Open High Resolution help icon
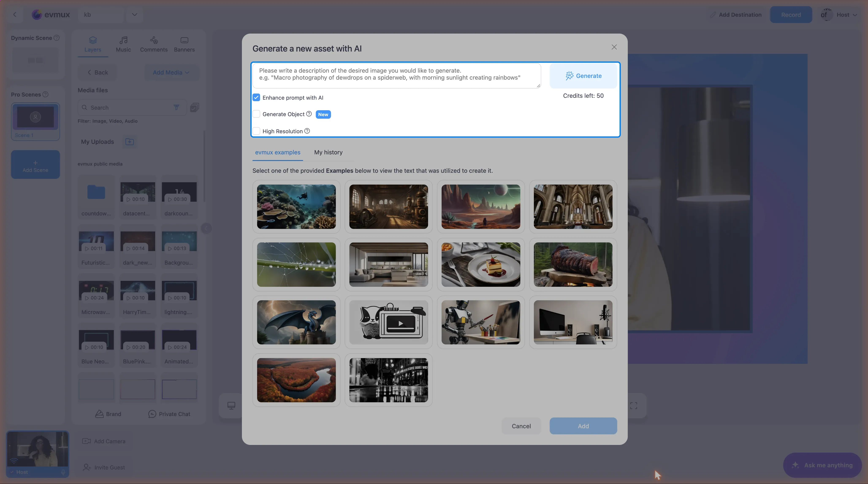 [307, 131]
